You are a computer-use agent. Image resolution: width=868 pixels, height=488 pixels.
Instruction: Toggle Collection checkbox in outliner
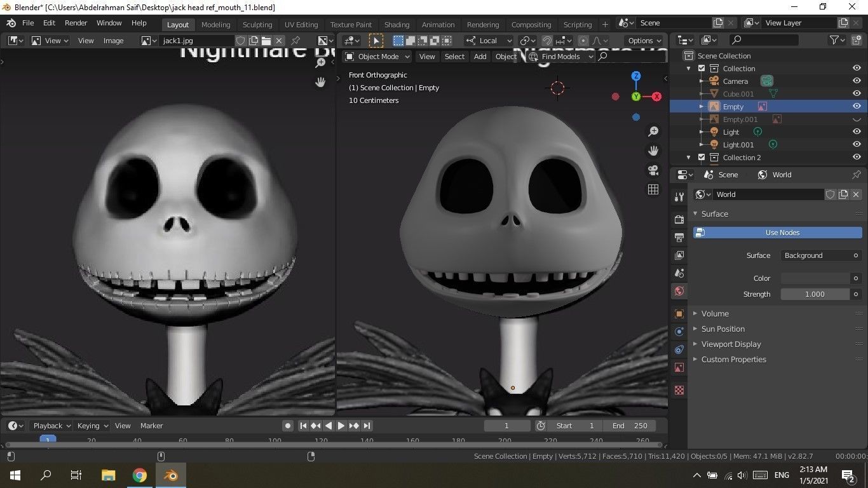[702, 69]
